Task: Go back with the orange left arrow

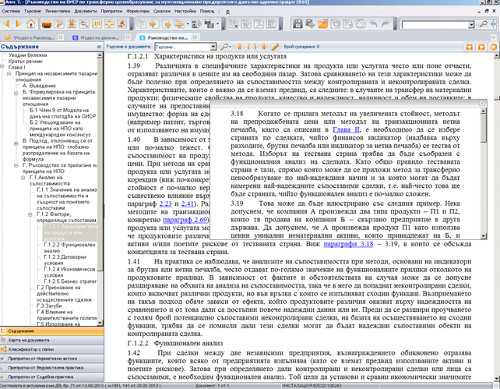Action: [x=6, y=24]
